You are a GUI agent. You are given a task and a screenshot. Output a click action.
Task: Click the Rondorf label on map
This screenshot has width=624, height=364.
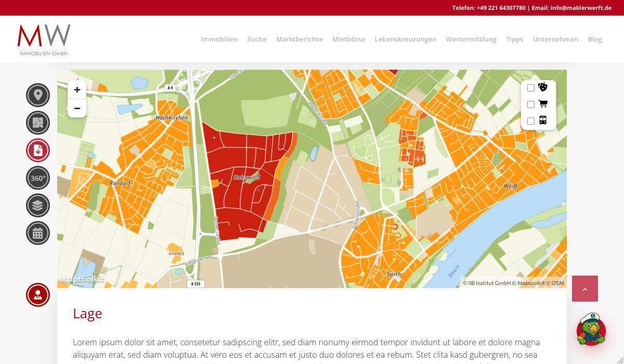tap(120, 183)
